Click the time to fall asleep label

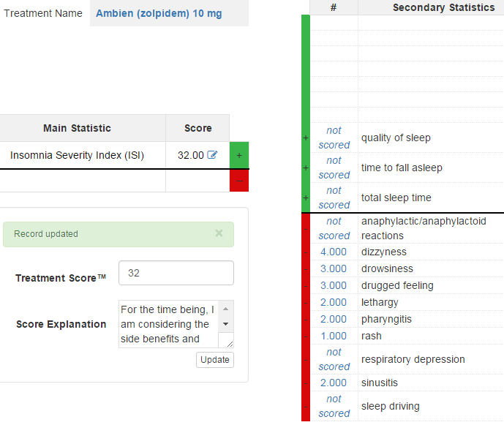pos(402,168)
